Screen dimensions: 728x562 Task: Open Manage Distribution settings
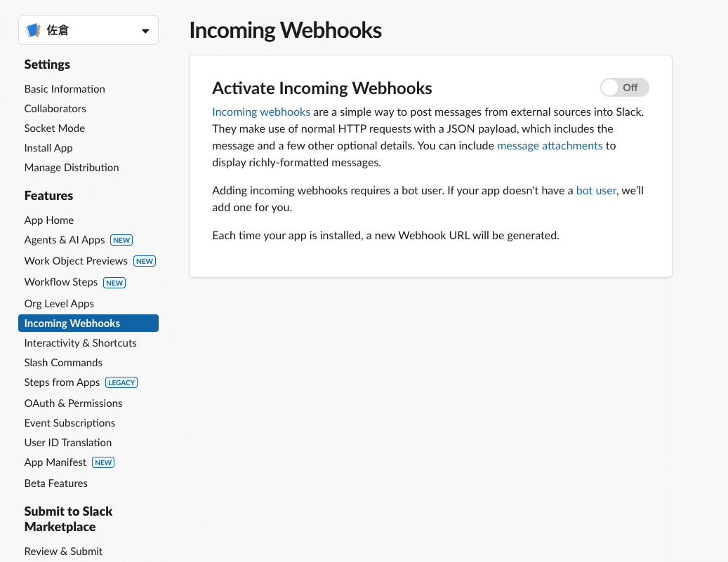(x=72, y=168)
